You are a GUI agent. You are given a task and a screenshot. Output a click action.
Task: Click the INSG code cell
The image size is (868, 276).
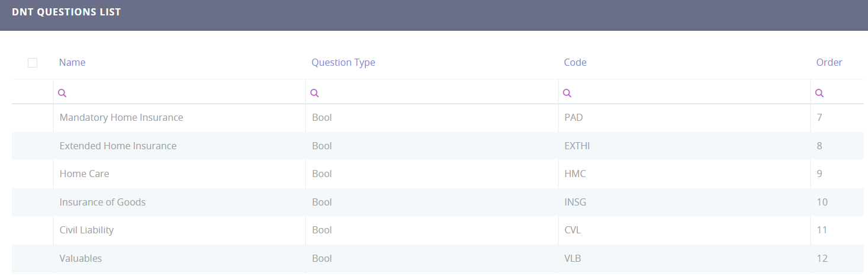(576, 202)
